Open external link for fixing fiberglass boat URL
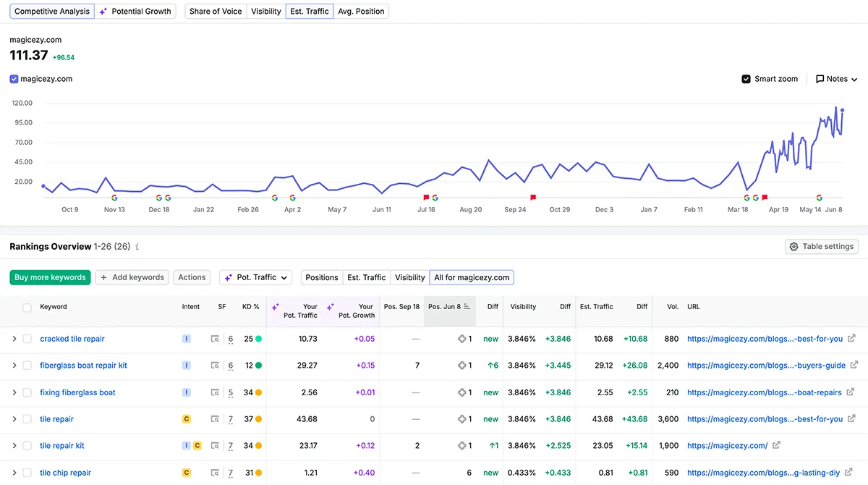This screenshot has height=485, width=868. pos(851,392)
